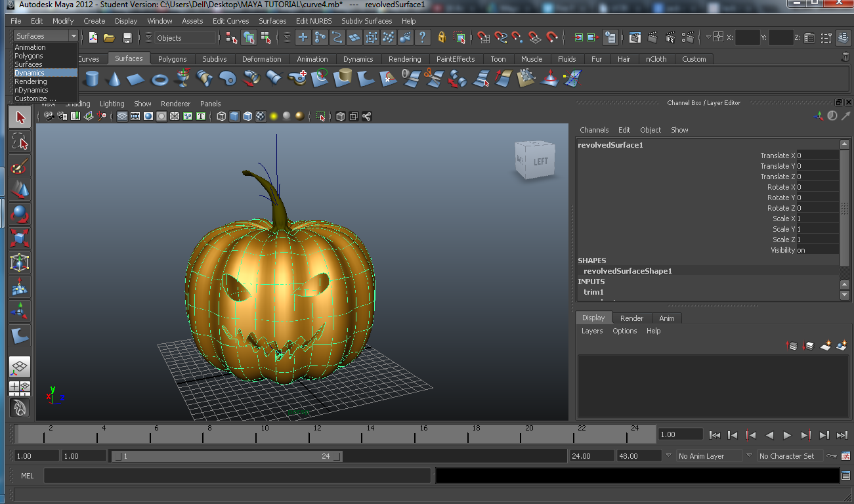This screenshot has width=854, height=504.
Task: Choose Customize in menu set list
Action: click(46, 98)
